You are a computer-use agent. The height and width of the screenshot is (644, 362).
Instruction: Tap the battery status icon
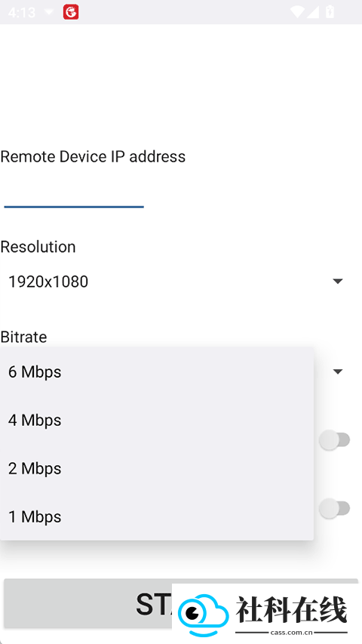pos(330,12)
